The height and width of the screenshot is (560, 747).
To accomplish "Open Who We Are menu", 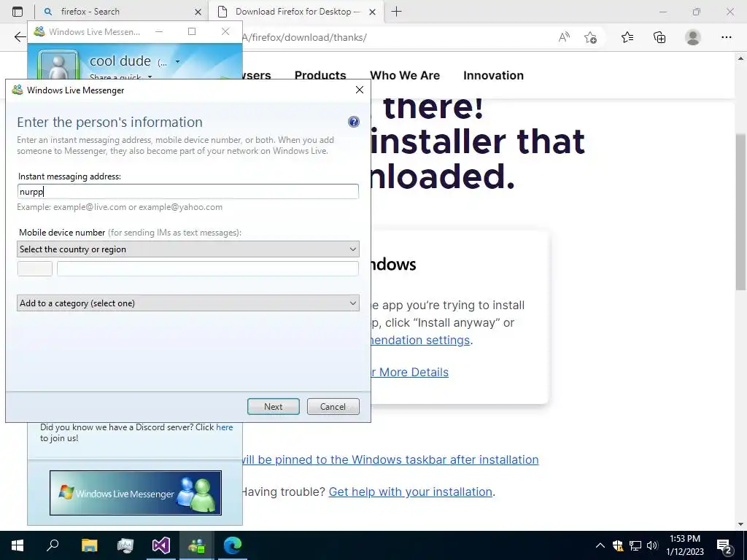I will [405, 75].
